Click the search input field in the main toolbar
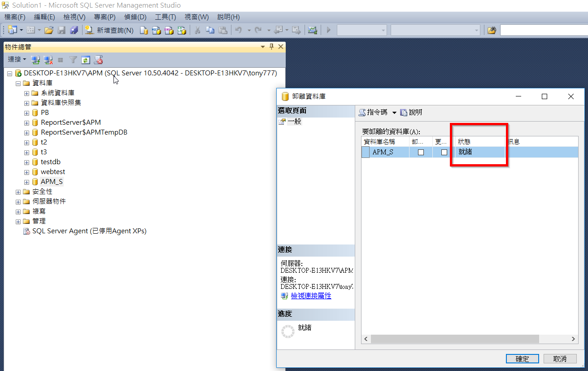This screenshot has height=371, width=588. tap(544, 30)
